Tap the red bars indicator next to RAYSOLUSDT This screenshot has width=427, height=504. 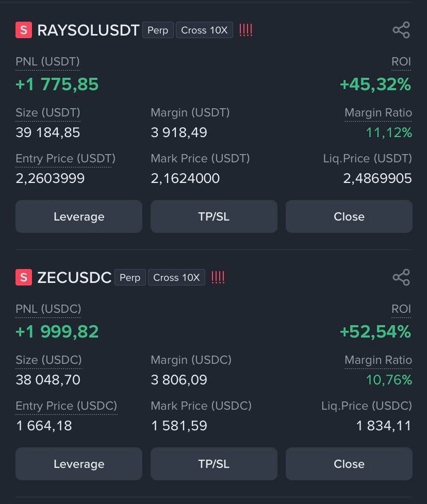[x=245, y=30]
